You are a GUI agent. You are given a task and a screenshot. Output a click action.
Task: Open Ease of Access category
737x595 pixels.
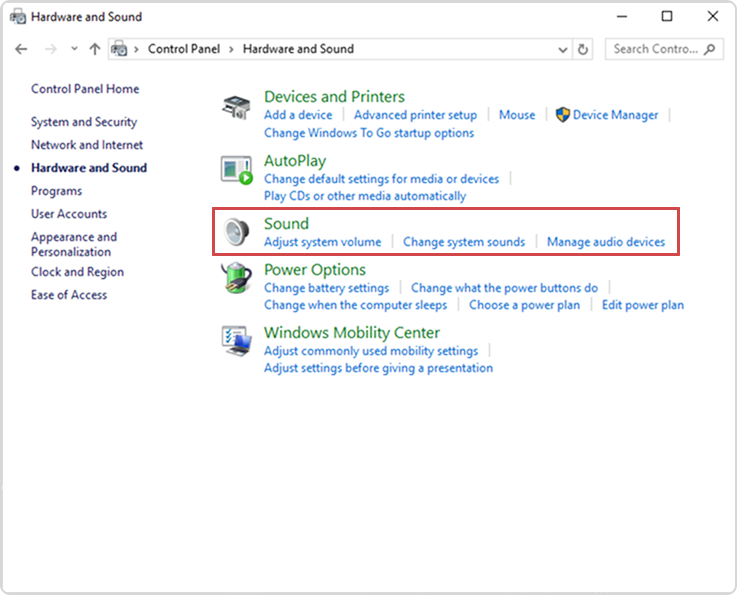(69, 295)
